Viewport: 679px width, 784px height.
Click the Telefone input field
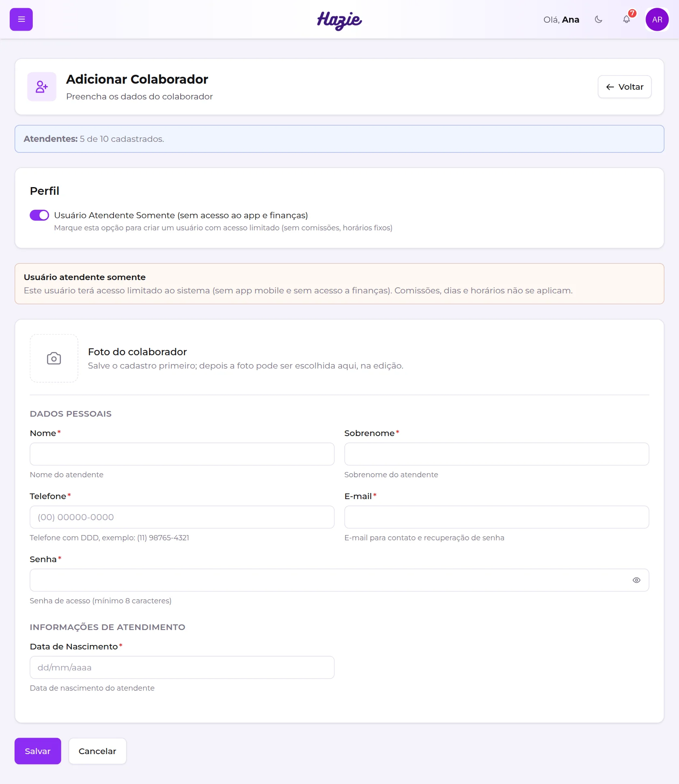(x=182, y=517)
